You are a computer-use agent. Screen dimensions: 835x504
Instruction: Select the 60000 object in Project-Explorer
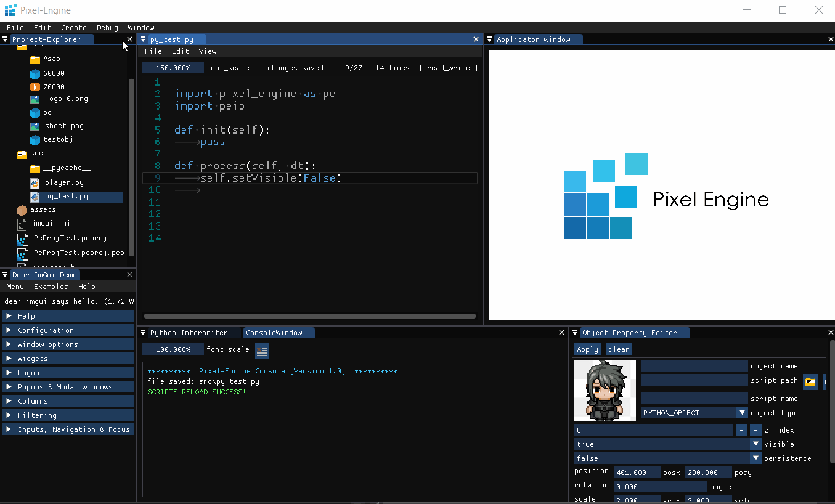[x=47, y=73]
